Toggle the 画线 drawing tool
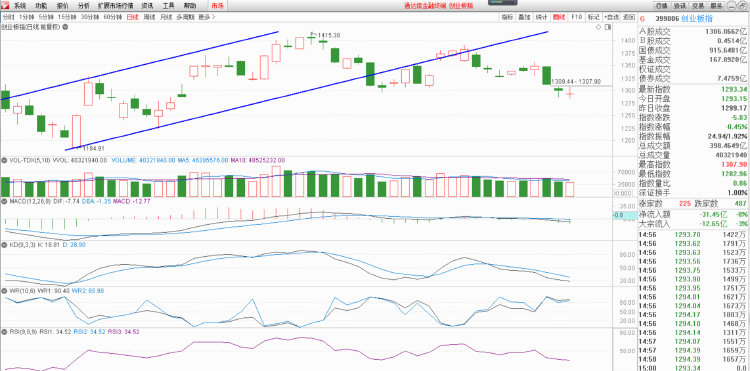Viewport: 750px width, 371px height. pyautogui.click(x=558, y=17)
